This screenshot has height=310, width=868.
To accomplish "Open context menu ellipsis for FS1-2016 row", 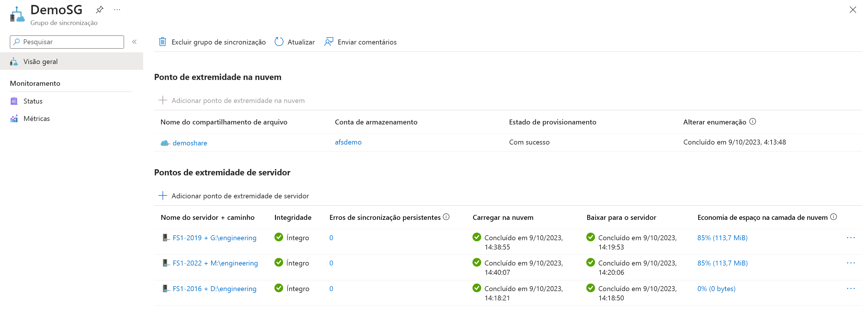I will click(851, 288).
